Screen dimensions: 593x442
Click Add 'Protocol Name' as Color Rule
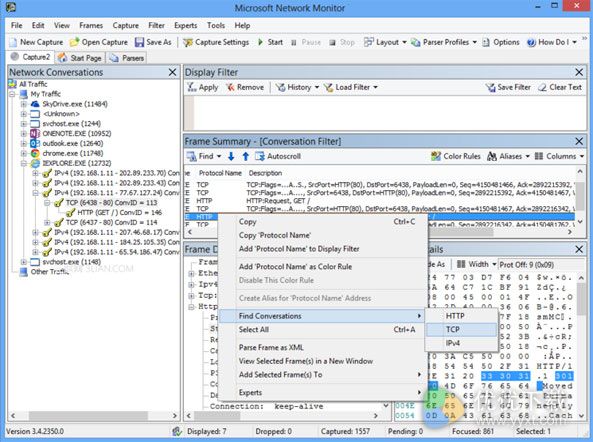click(323, 267)
